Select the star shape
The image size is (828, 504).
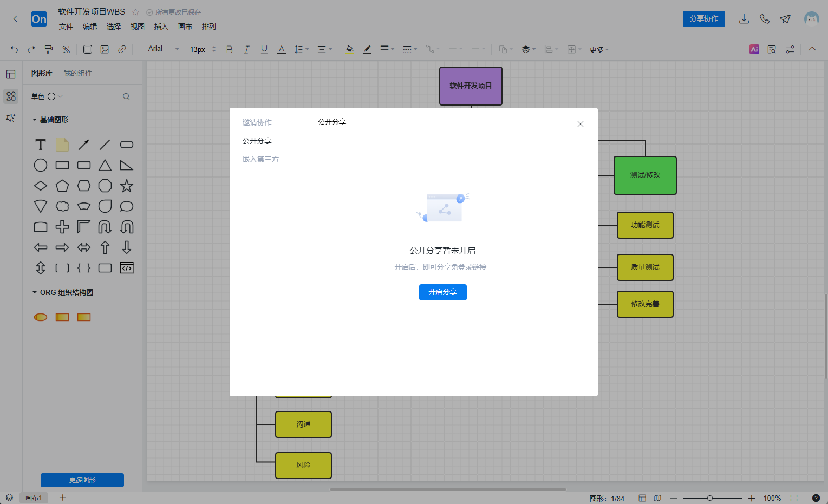pyautogui.click(x=127, y=186)
